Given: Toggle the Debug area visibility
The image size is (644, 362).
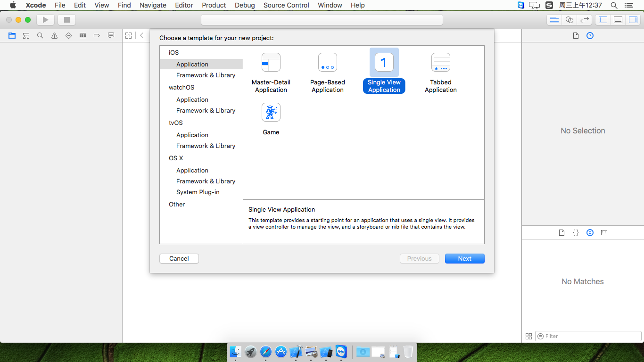Looking at the screenshot, I should tap(618, 20).
